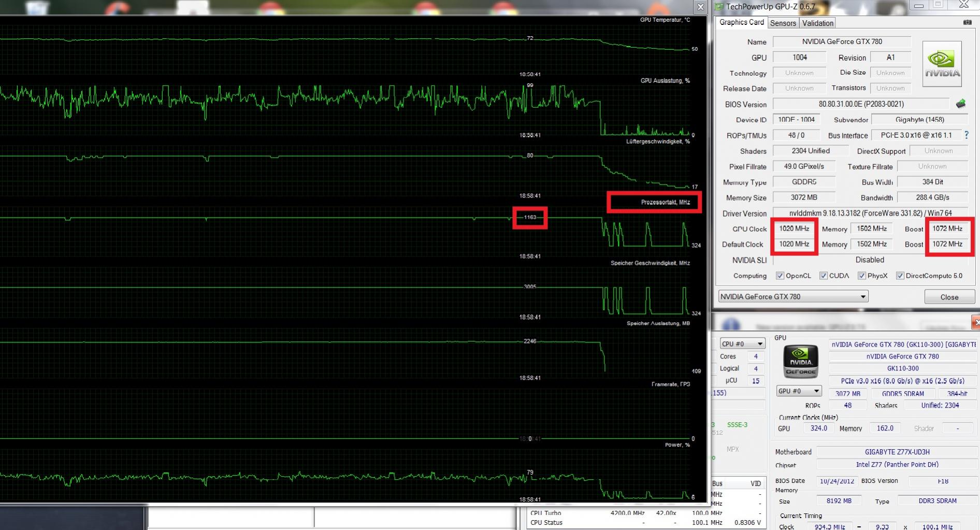Screen dimensions: 980x530
Task: Click the Prozessortakt, MHz graph label
Action: coord(665,202)
